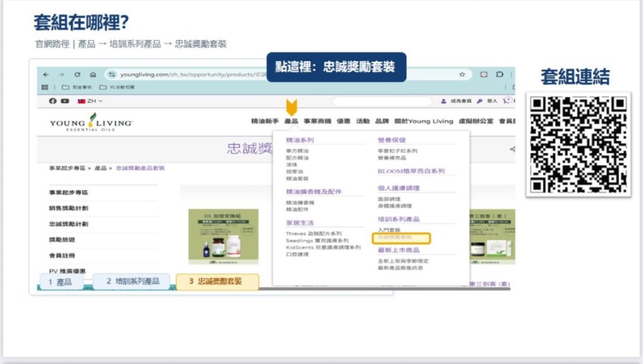Open 關於Young Living menu
The height and width of the screenshot is (364, 643).
pyautogui.click(x=424, y=121)
